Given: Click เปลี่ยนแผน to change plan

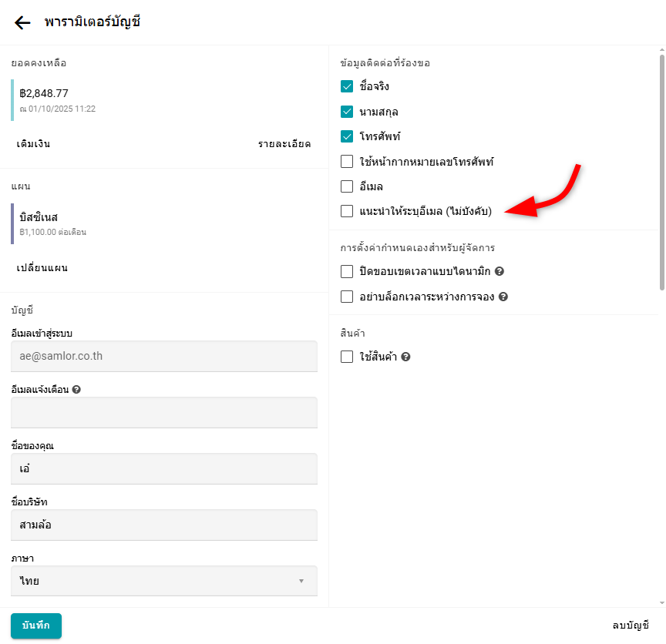Looking at the screenshot, I should 42,268.
